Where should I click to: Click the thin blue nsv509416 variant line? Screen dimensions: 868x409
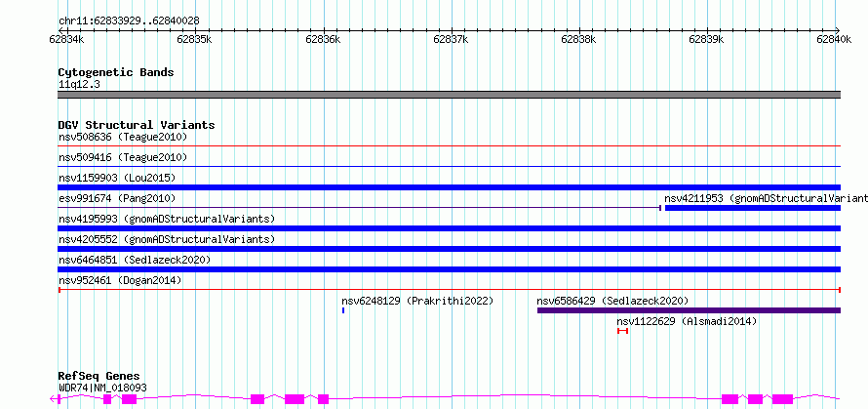[450, 166]
